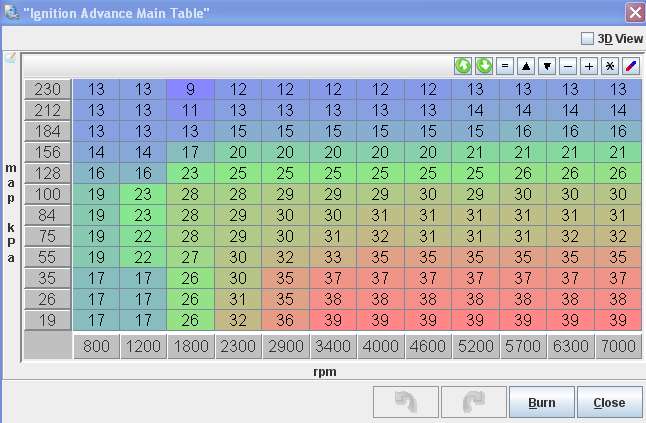Select the 55 kPa row header
Image resolution: width=646 pixels, height=423 pixels.
click(x=47, y=257)
